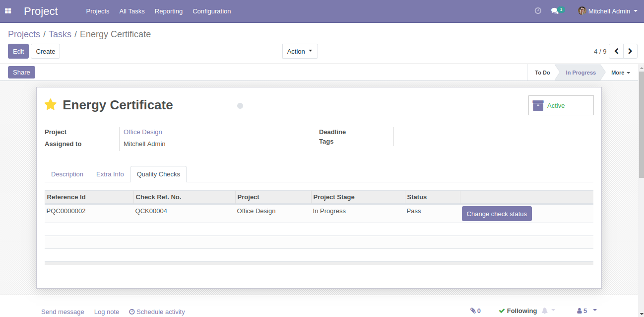Go to the previous record arrow
The width and height of the screenshot is (644, 317).
pyautogui.click(x=616, y=51)
